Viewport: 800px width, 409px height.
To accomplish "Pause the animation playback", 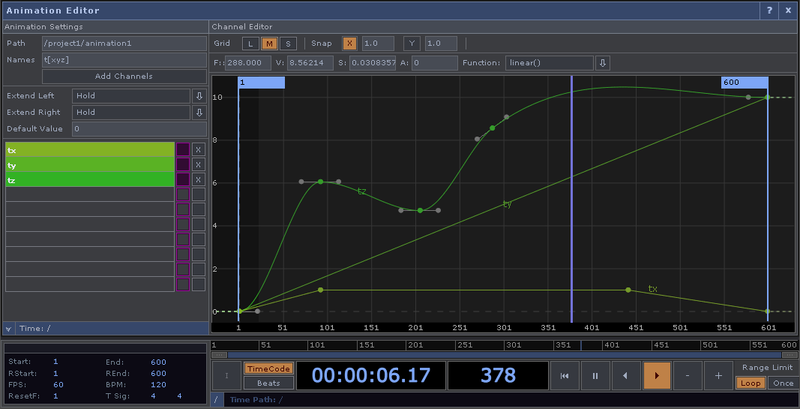I will tap(595, 376).
